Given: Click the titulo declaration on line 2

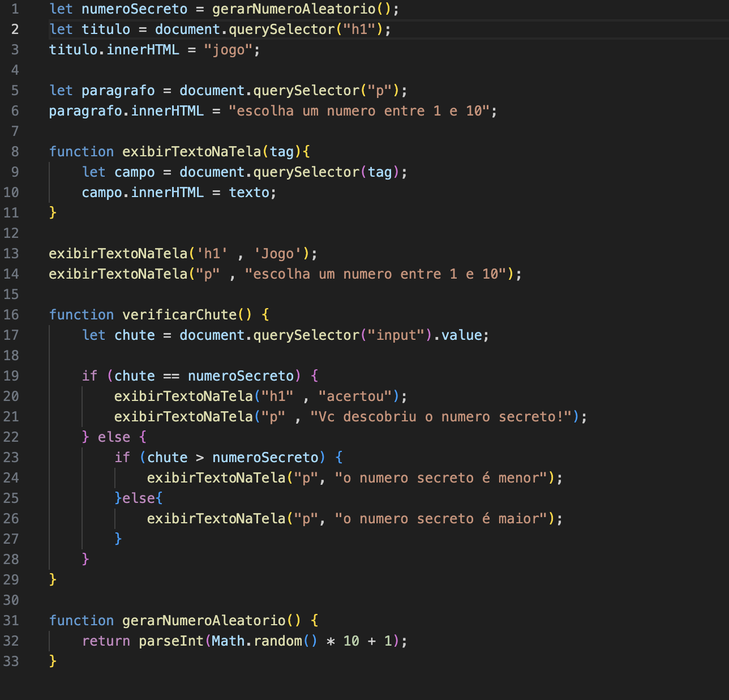Looking at the screenshot, I should coord(106,29).
